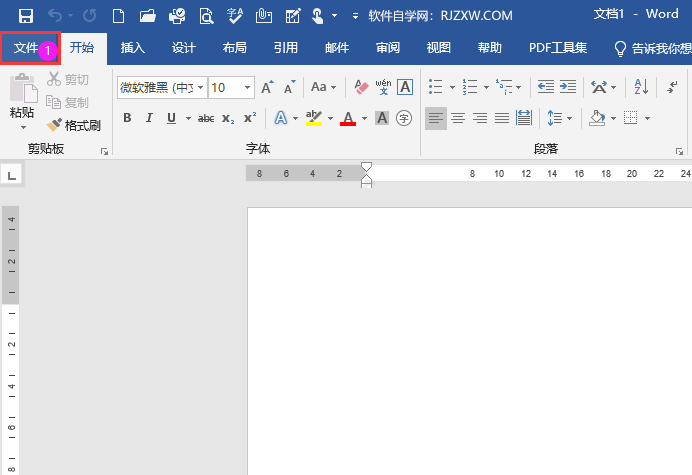
Task: Apply subscript formatting
Action: tap(228, 118)
